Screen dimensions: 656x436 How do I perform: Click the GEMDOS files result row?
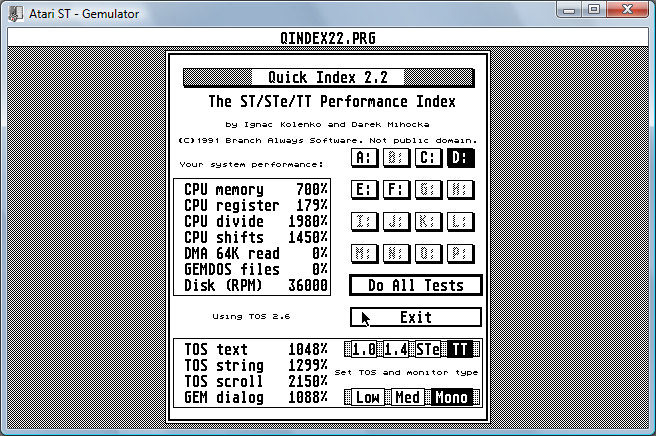256,269
